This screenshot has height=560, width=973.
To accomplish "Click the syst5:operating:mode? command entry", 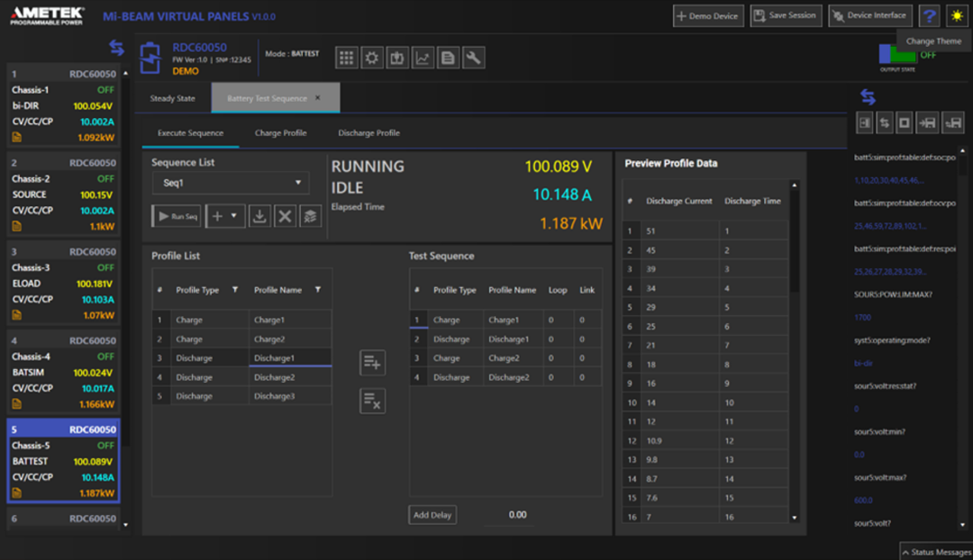I will [892, 340].
